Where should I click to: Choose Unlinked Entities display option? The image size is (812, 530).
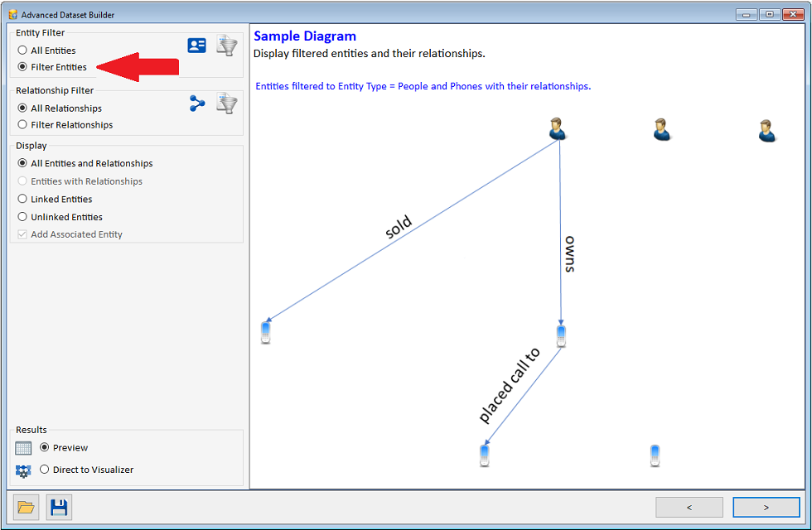(x=22, y=217)
